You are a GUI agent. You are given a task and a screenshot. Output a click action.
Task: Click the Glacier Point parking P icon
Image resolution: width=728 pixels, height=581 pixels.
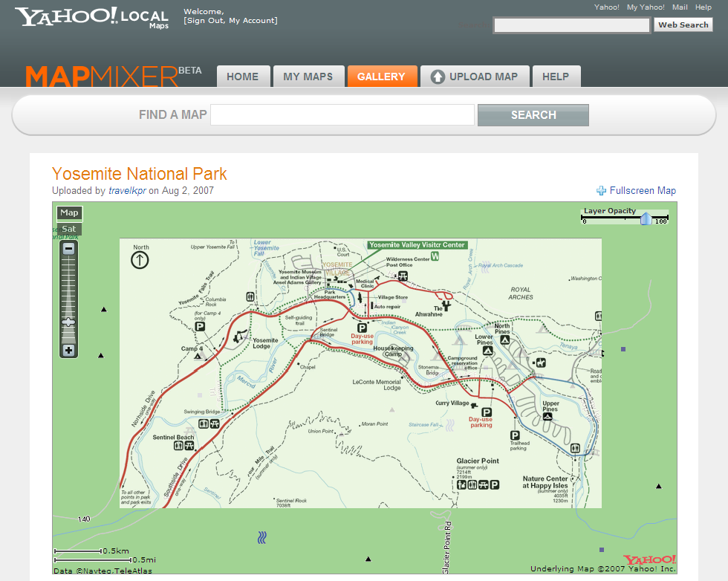click(495, 485)
